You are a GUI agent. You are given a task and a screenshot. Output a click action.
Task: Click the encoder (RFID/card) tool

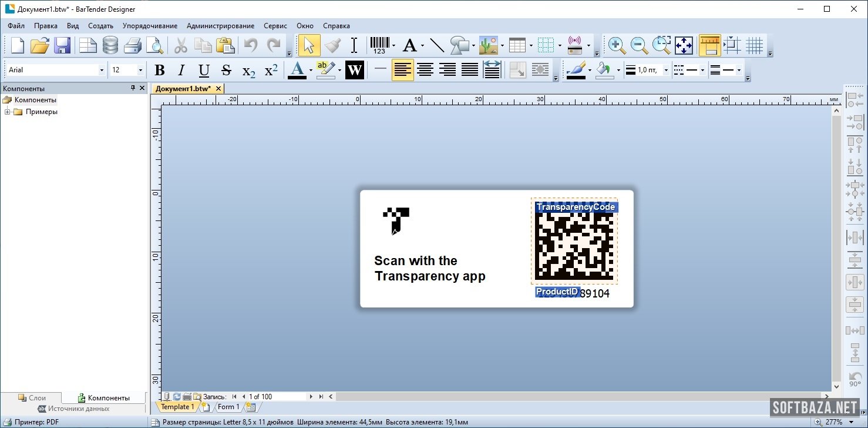(574, 45)
